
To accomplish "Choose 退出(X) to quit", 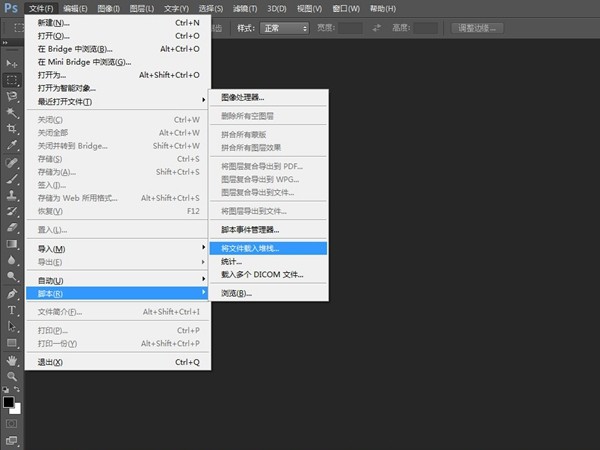I will 118,362.
